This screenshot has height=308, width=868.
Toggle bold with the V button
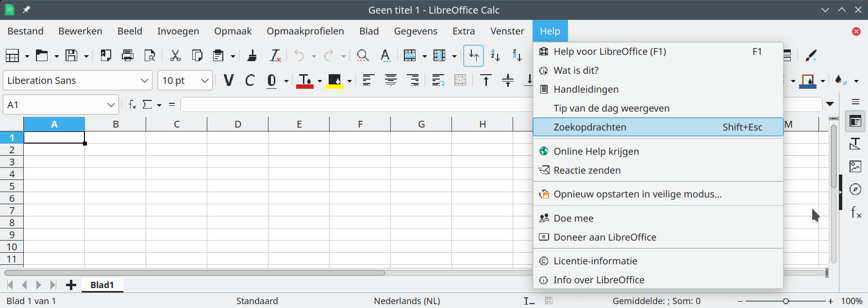click(x=228, y=81)
